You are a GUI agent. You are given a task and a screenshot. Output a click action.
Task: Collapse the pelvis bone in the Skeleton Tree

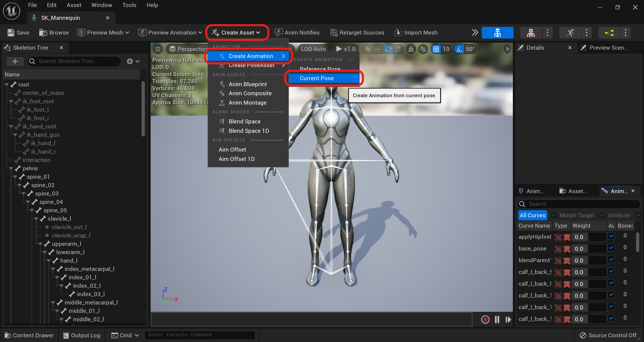(12, 168)
